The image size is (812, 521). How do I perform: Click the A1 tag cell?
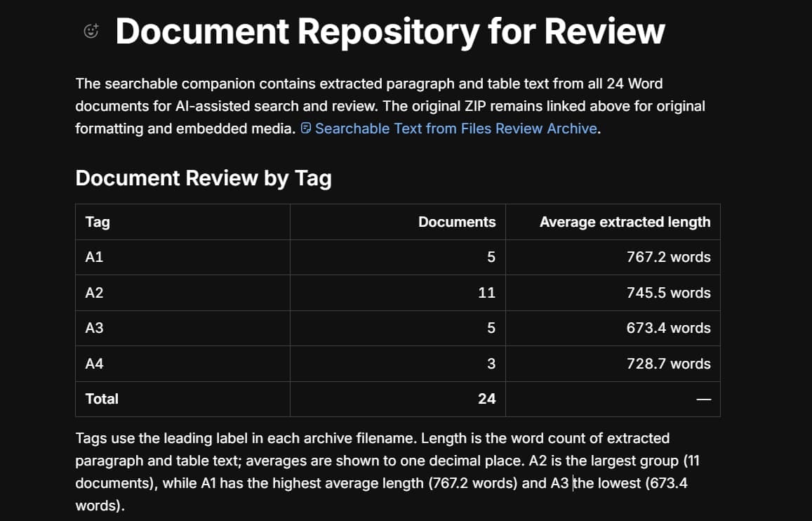point(182,258)
